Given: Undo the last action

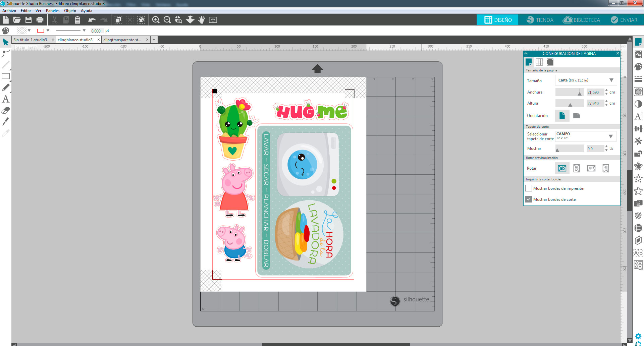Looking at the screenshot, I should point(92,20).
